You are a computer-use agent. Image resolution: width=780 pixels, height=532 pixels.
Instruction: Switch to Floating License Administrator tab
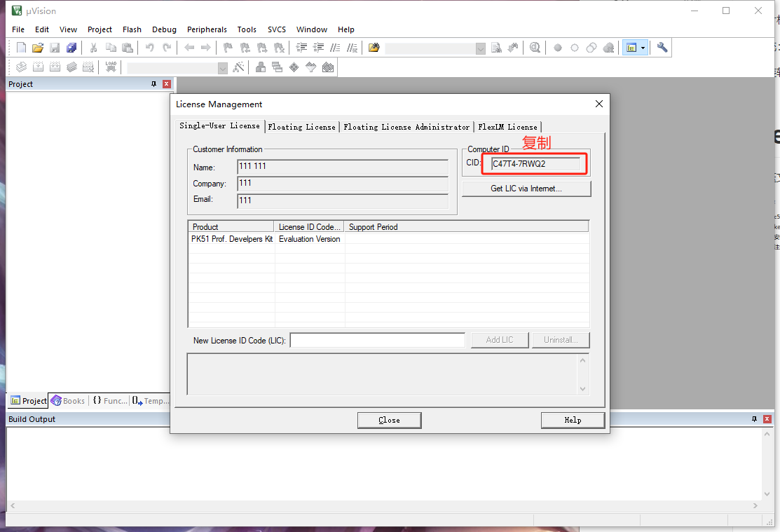(x=406, y=127)
